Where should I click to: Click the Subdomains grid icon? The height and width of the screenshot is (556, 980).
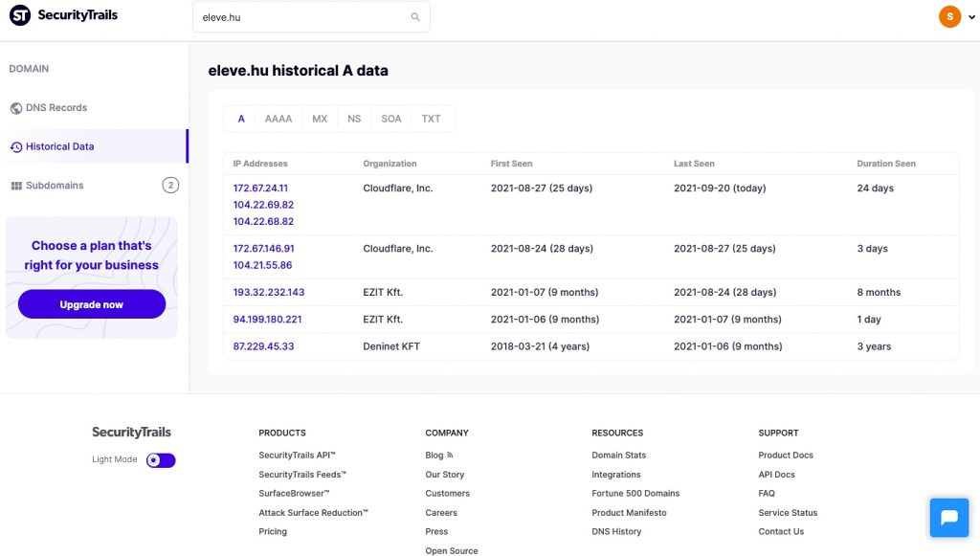point(16,186)
